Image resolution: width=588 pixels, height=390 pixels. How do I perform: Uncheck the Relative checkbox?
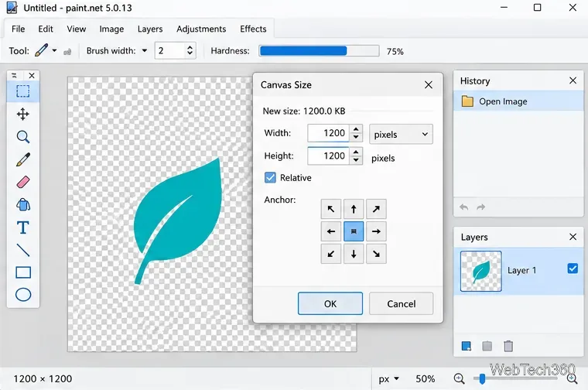click(x=270, y=177)
